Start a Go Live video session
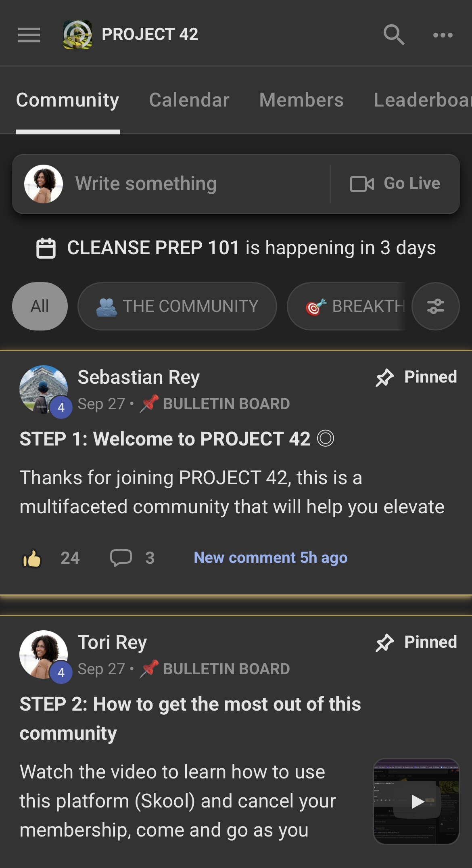Screen dimensions: 472x868 pyautogui.click(x=395, y=184)
